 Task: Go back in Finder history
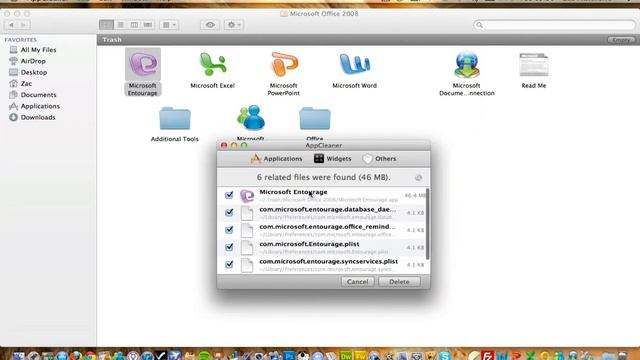[x=11, y=25]
